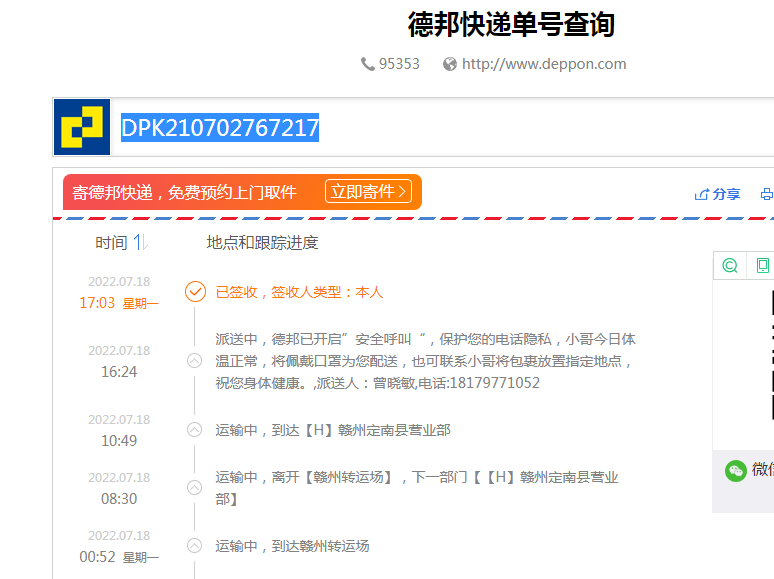Toggle time sort order next to 时间

point(141,242)
